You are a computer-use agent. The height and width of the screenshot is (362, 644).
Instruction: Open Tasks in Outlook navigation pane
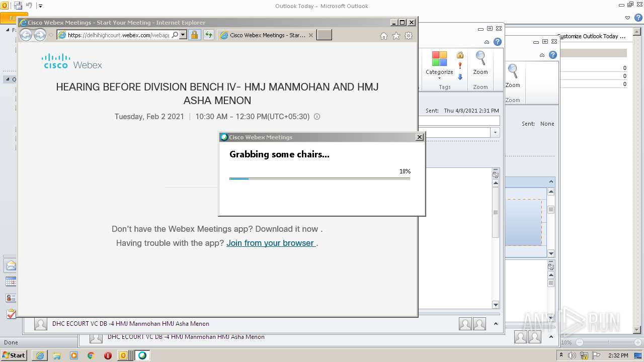pos(11,314)
